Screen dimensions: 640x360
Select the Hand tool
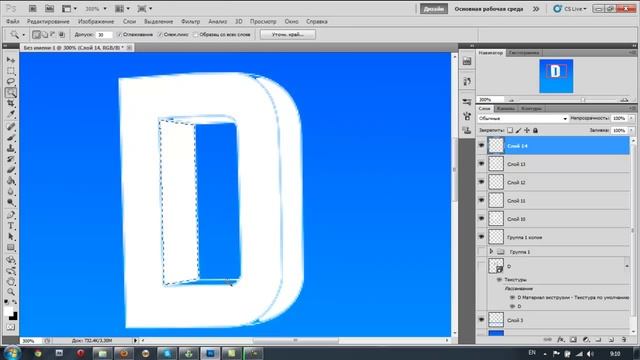click(11, 281)
